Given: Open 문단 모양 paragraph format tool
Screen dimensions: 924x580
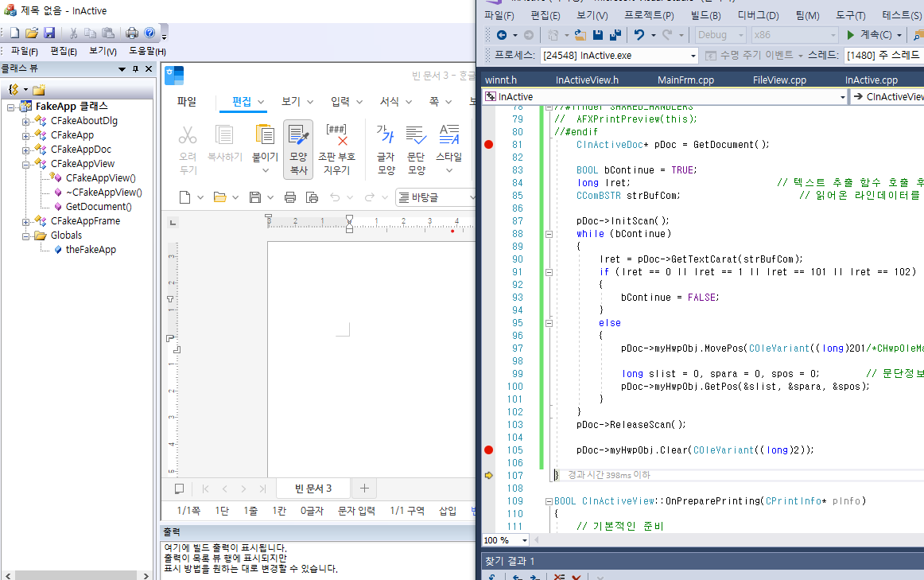Looking at the screenshot, I should point(416,135).
